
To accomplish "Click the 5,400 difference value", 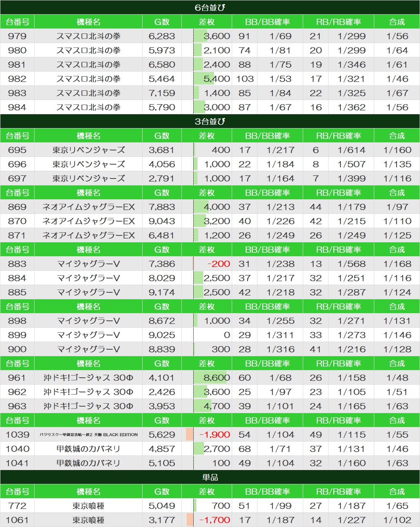I will click(x=217, y=79).
